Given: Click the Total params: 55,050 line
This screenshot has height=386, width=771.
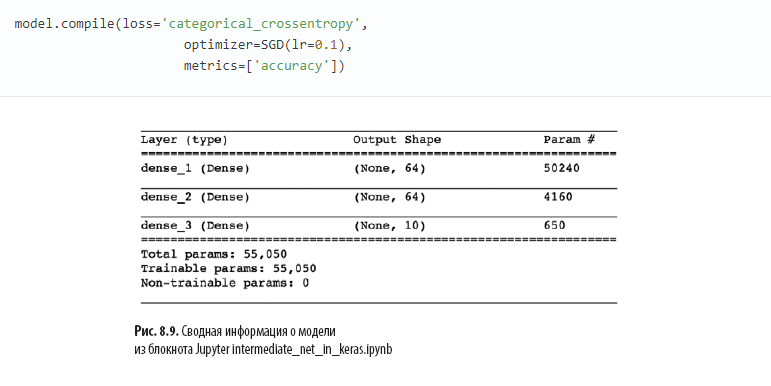Looking at the screenshot, I should point(214,254).
